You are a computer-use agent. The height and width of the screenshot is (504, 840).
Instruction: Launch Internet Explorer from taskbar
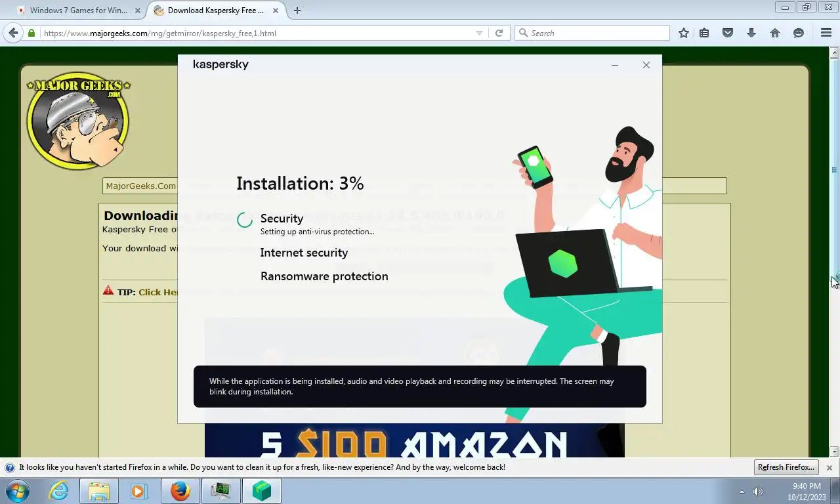coord(59,491)
